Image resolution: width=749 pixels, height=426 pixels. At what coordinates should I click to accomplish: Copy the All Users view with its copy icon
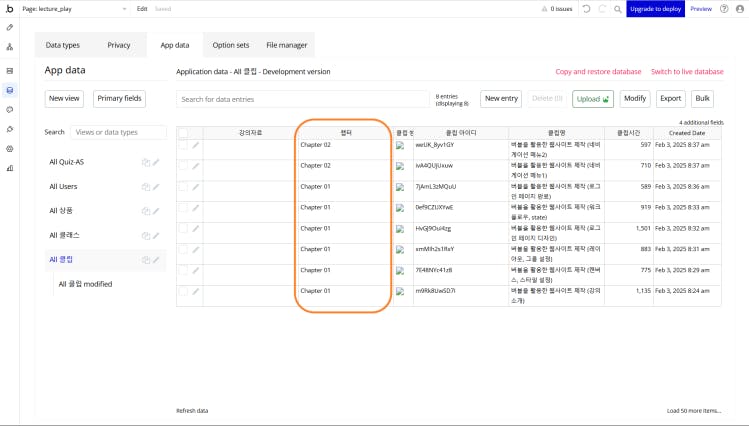(146, 187)
